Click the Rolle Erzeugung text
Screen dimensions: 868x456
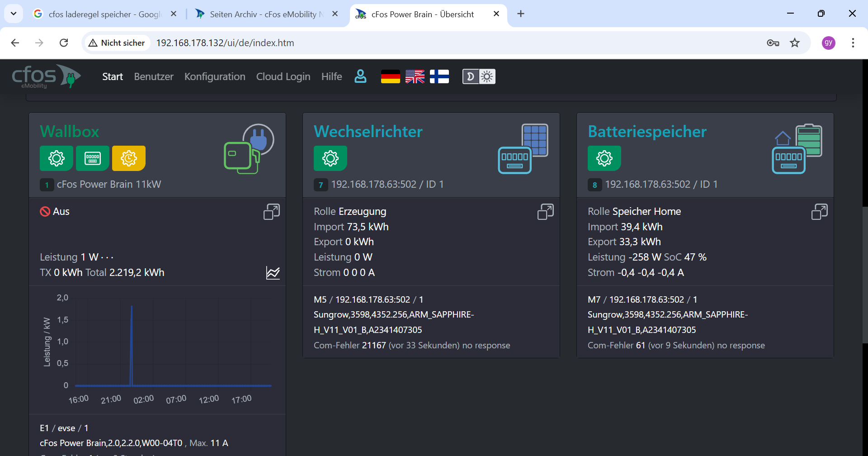(350, 211)
